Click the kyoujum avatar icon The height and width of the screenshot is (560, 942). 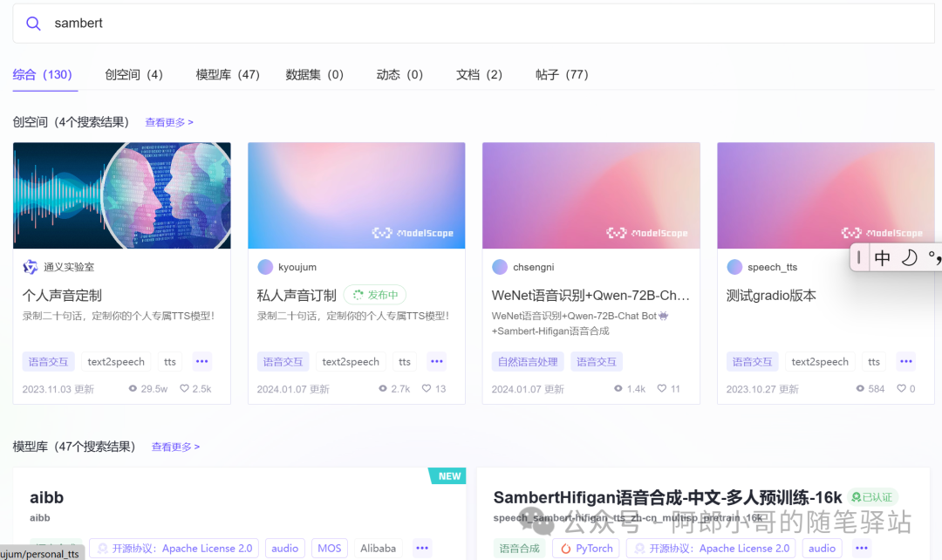(x=265, y=267)
